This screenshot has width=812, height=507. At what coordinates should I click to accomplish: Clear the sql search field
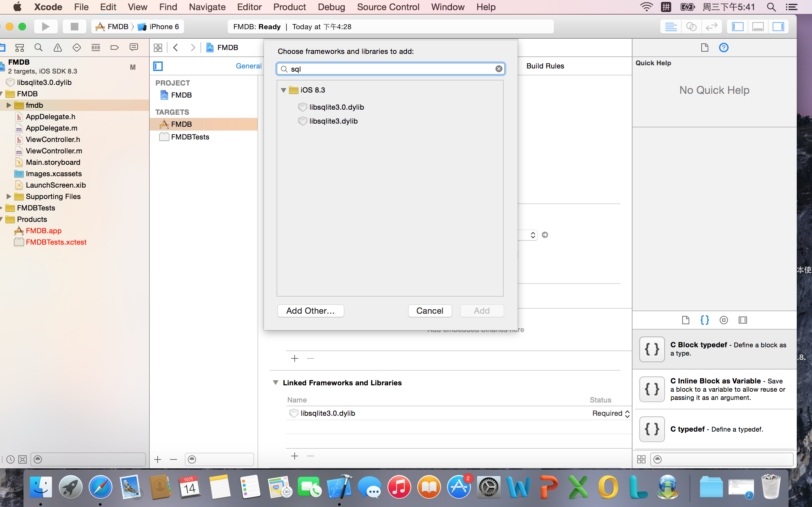[x=499, y=69]
